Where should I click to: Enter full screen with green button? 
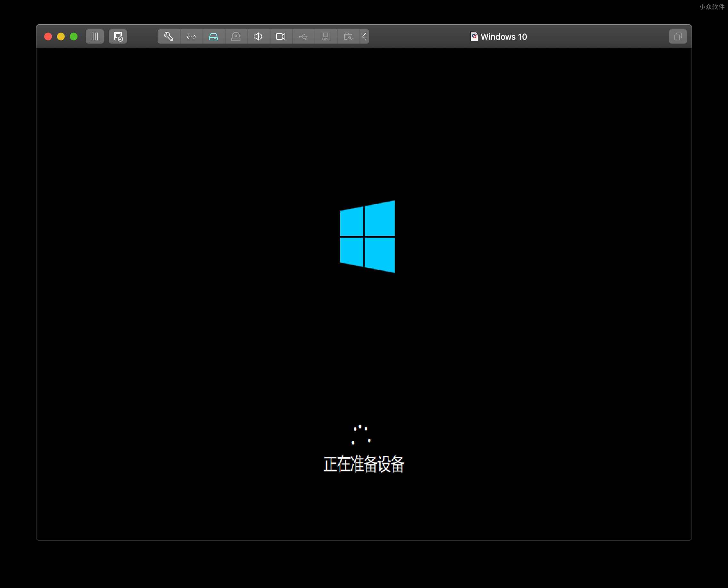(x=74, y=37)
